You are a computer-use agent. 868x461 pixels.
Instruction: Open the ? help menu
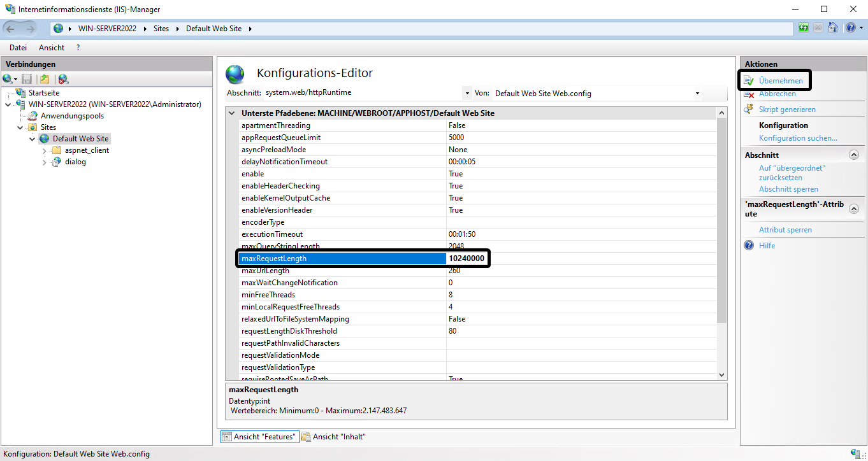[x=78, y=48]
